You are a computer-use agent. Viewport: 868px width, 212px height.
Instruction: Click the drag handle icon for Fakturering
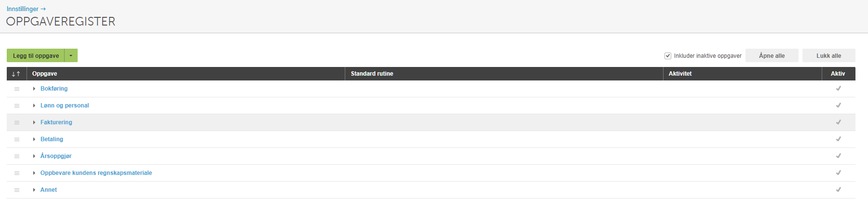pyautogui.click(x=17, y=122)
